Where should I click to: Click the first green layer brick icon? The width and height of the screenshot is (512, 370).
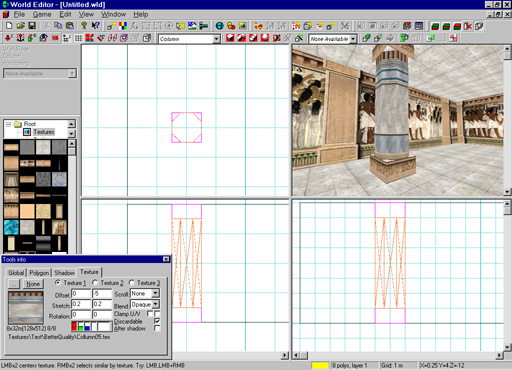point(435,26)
